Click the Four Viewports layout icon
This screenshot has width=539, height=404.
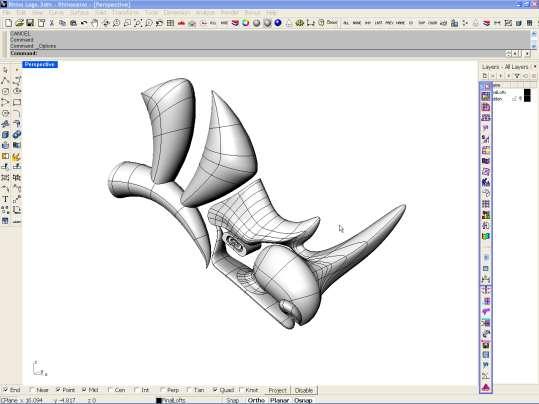point(170,23)
